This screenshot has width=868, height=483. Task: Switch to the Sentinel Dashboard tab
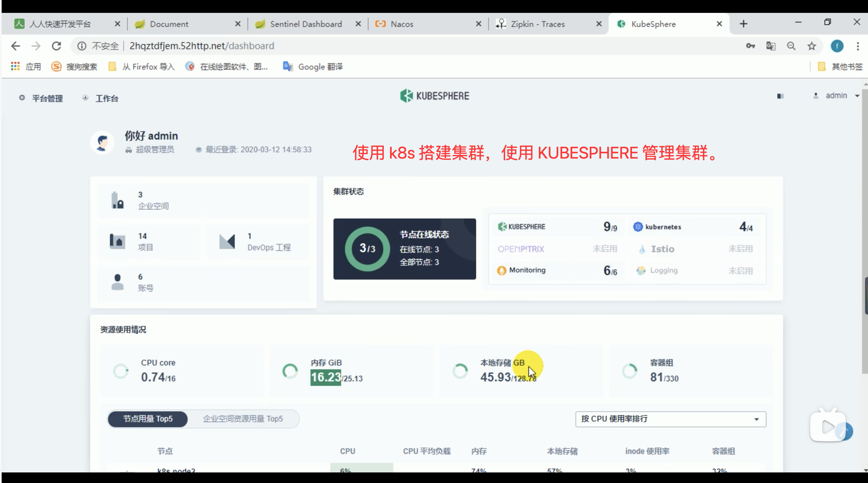306,24
